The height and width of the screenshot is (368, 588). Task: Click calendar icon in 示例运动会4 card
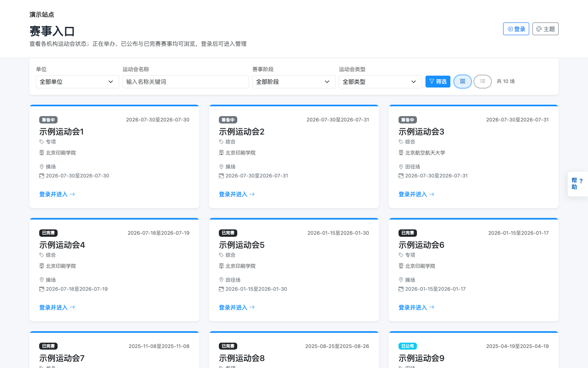pos(42,289)
